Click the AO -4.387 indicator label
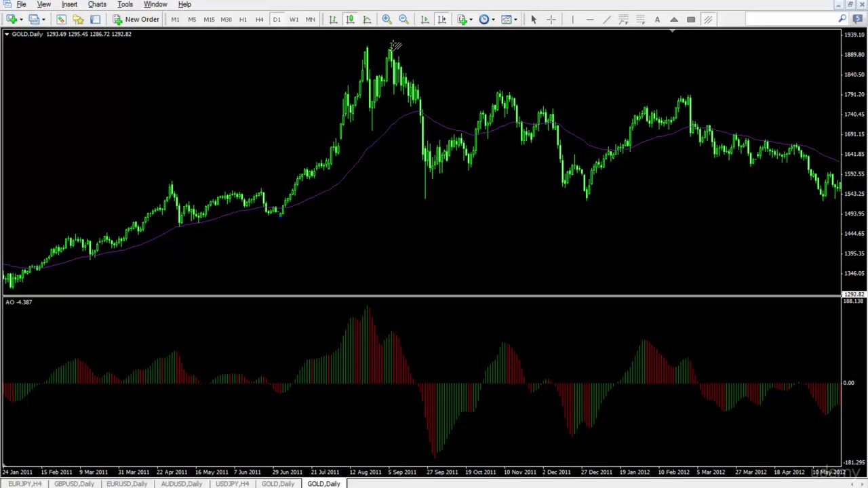The image size is (868, 488). 18,302
